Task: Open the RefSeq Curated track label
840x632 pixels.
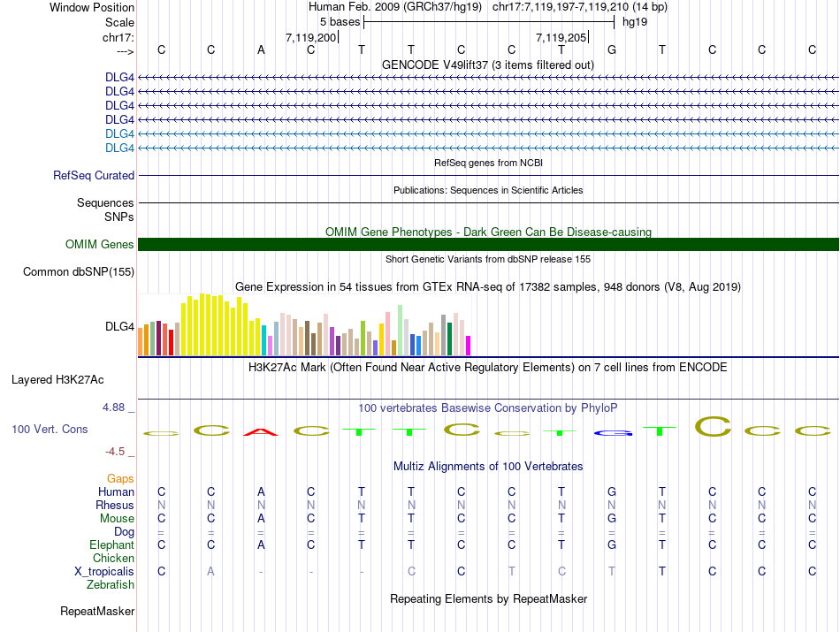Action: click(x=93, y=176)
